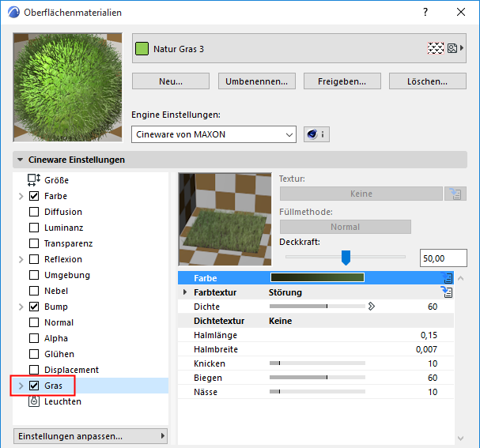This screenshot has width=480, height=448.
Task: Enable the Alpha checkbox
Action: [34, 338]
